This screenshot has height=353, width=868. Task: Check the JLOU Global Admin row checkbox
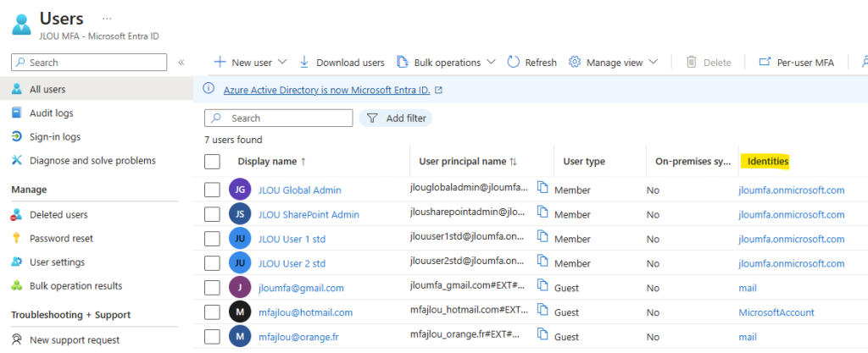[212, 190]
